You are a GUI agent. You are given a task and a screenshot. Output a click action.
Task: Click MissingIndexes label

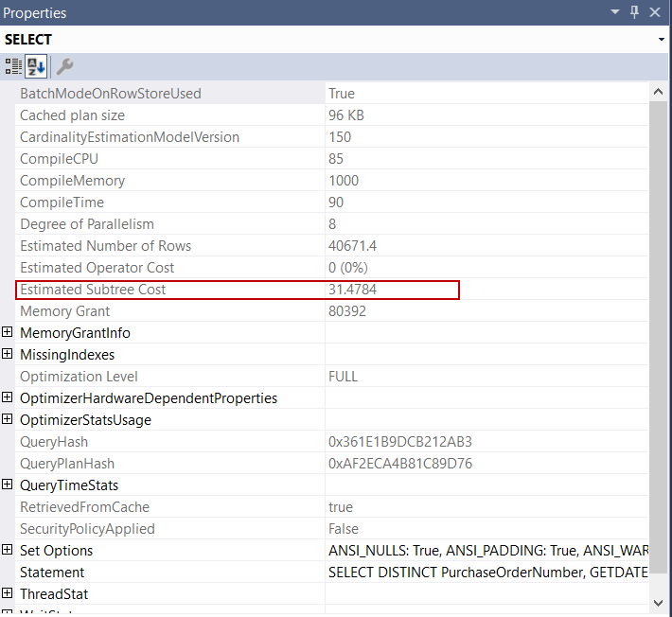[x=67, y=355]
